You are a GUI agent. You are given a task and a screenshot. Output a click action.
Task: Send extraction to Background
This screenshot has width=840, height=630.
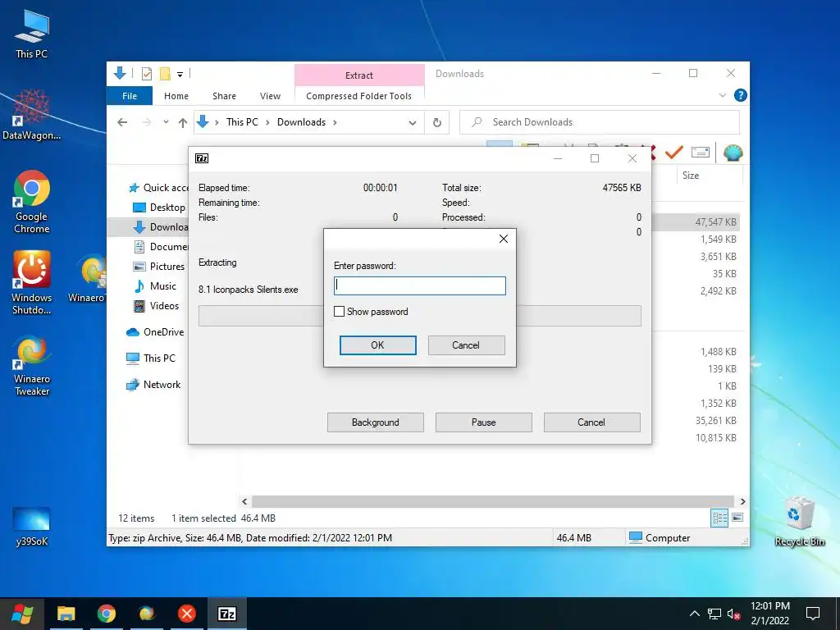point(375,422)
